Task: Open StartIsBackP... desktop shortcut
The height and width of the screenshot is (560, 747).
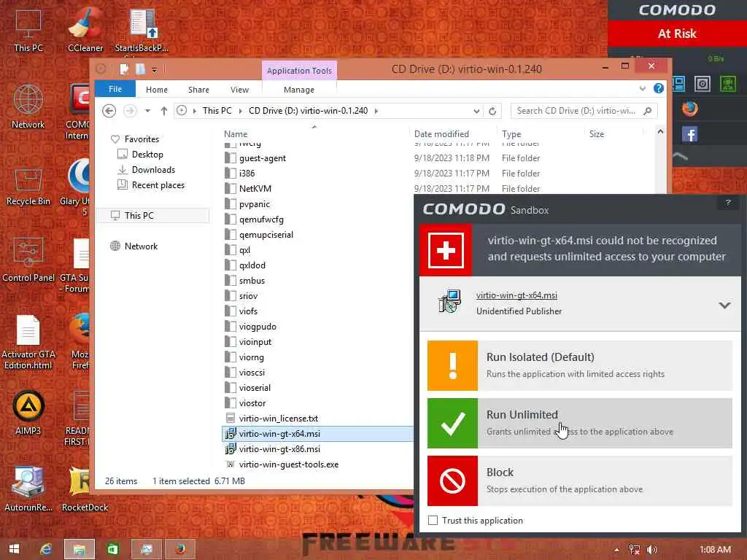Action: click(142, 29)
